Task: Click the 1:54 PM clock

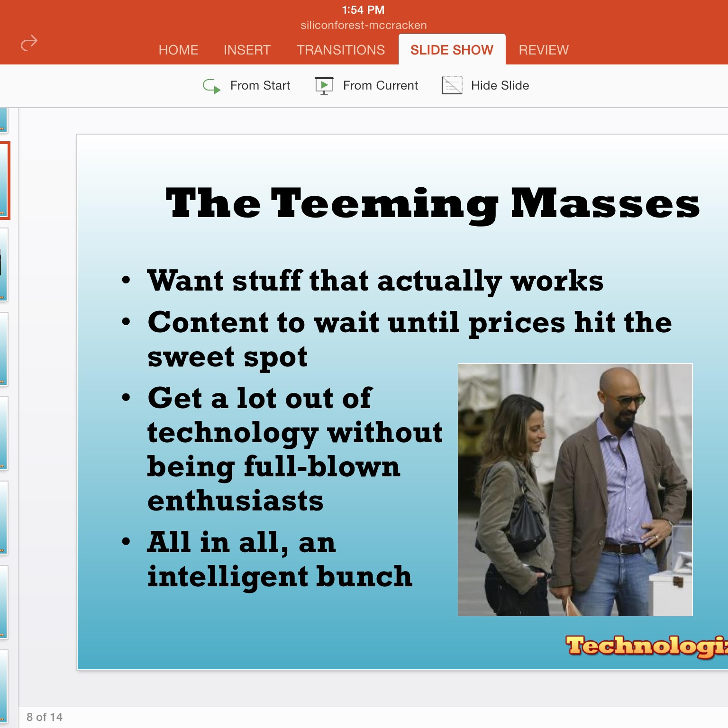Action: coord(363,10)
